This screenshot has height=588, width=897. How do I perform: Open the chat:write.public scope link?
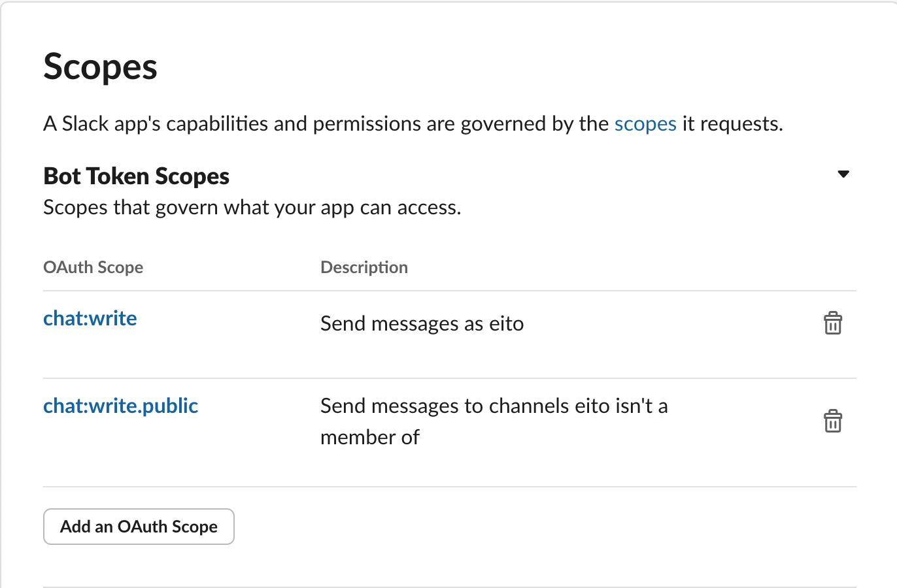pos(121,406)
